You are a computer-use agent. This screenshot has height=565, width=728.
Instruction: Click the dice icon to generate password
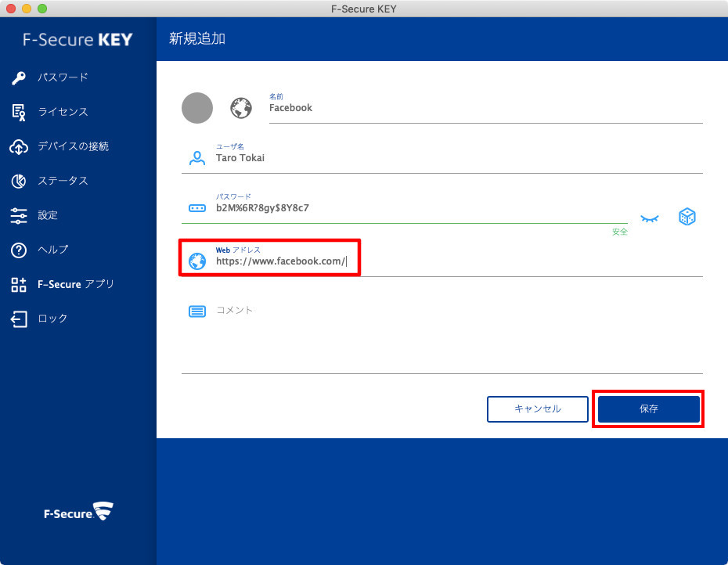[687, 217]
